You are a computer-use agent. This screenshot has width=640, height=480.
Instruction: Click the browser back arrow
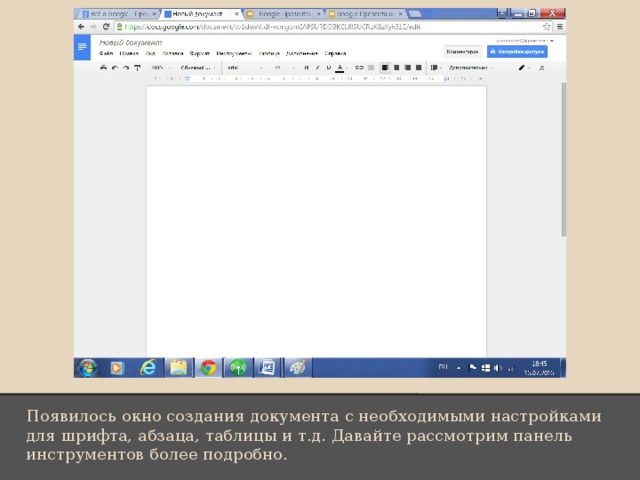pos(81,27)
